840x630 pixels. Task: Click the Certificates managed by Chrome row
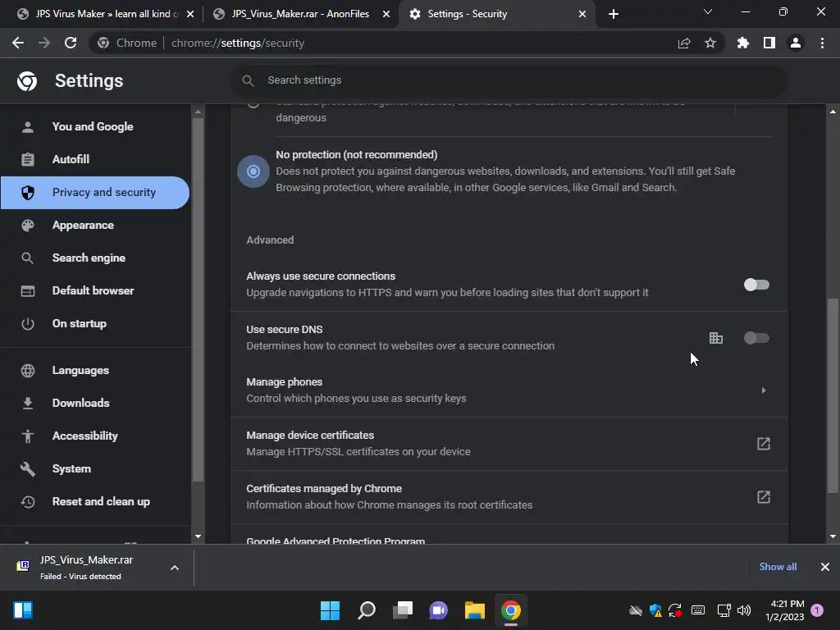(509, 497)
